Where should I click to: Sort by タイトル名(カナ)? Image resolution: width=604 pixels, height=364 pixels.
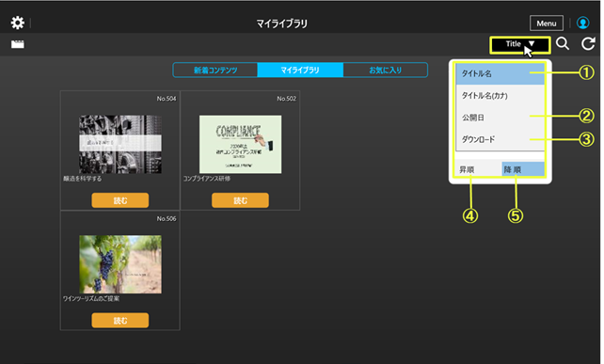pyautogui.click(x=500, y=96)
